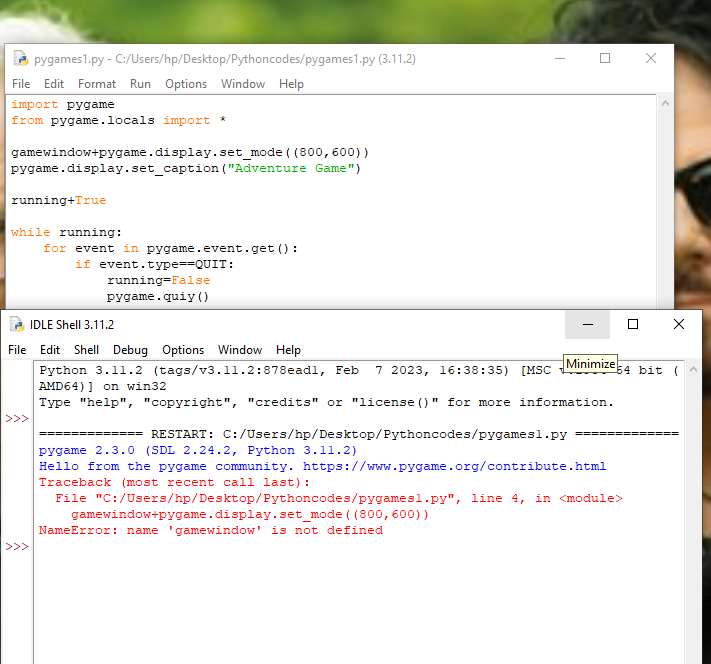Screen dimensions: 711x664
Task: Click the traceback File line in the shell
Action: tap(338, 498)
